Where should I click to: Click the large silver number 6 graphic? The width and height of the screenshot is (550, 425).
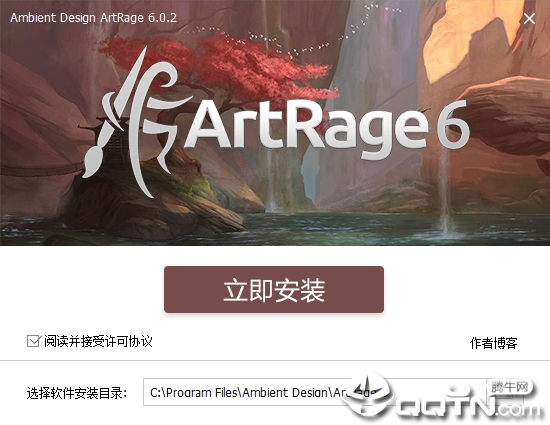click(452, 123)
